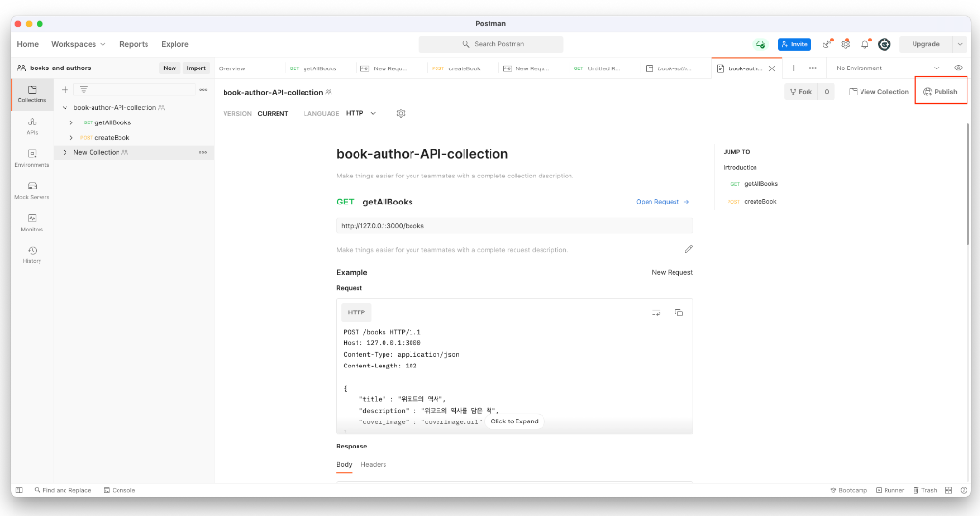Open the Upgrade dropdown arrow
Viewport: 980px width, 516px height.
(x=960, y=44)
